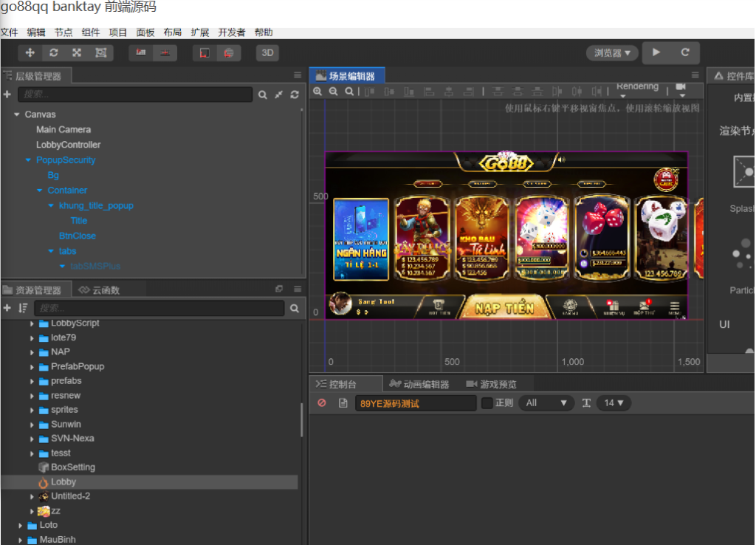This screenshot has width=756, height=545.
Task: Open the console font size 14 dropdown
Action: point(614,402)
